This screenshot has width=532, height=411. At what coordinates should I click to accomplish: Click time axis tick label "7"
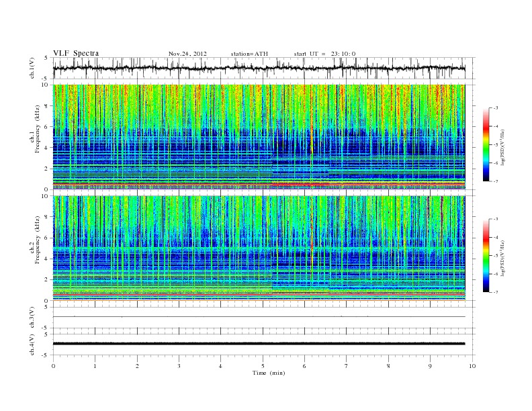pos(347,366)
